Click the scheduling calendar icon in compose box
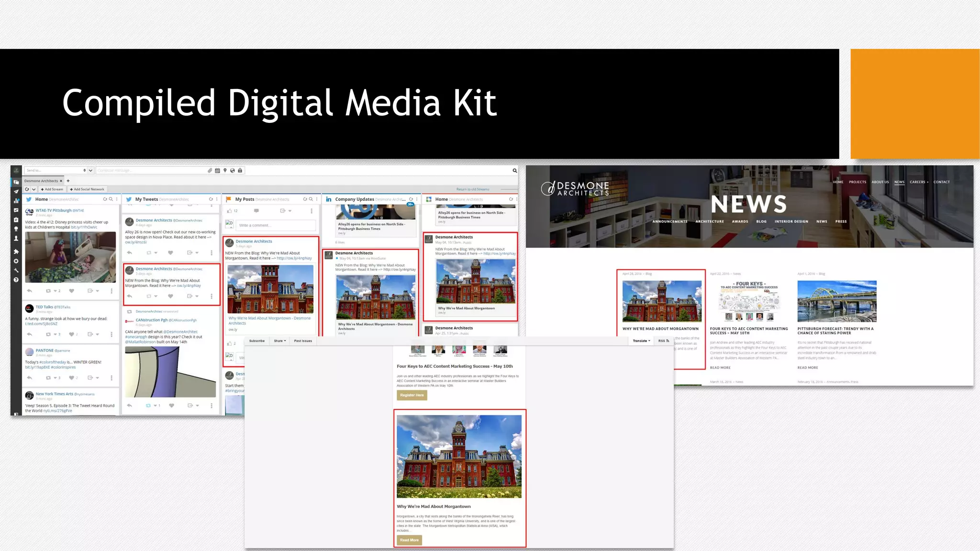The width and height of the screenshot is (980, 551). click(x=217, y=171)
